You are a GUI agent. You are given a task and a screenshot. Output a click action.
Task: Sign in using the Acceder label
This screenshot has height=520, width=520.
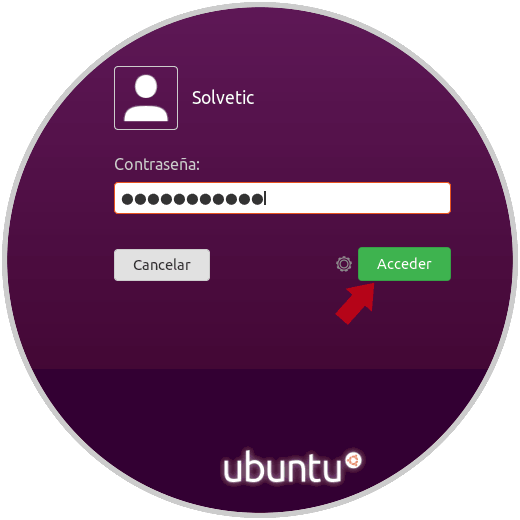[404, 264]
